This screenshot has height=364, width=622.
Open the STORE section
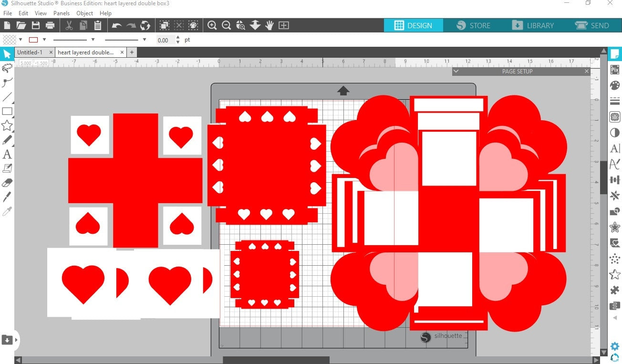click(473, 25)
